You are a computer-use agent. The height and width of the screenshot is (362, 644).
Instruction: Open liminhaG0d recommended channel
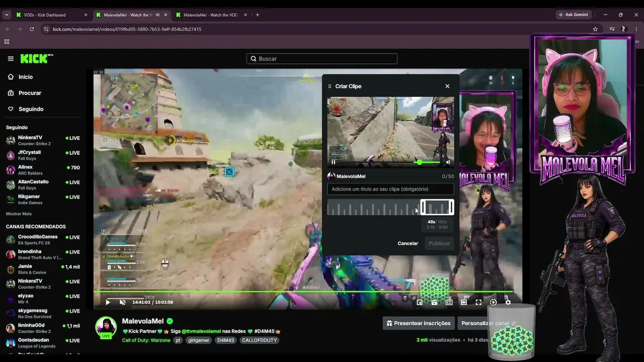click(x=43, y=328)
